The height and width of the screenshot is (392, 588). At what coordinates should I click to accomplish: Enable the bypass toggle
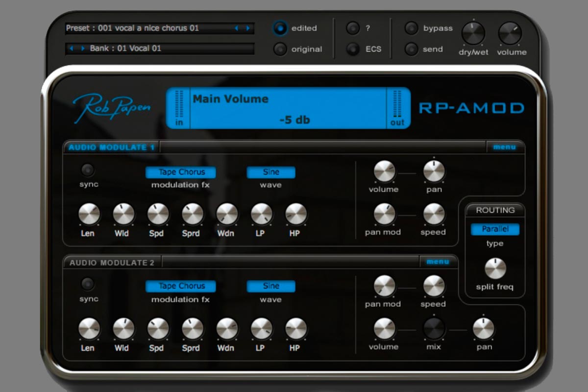[411, 28]
